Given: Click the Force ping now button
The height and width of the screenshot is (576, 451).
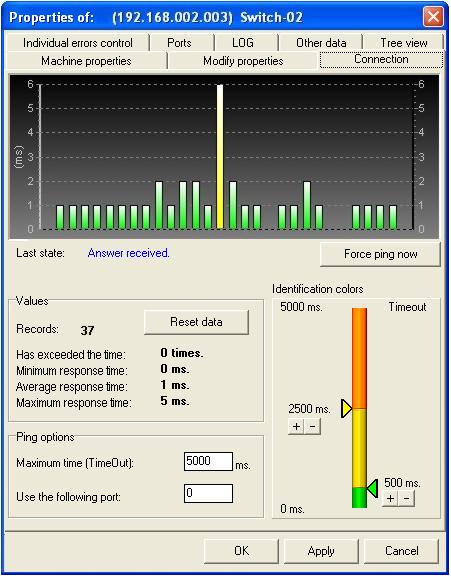Looking at the screenshot, I should [380, 254].
